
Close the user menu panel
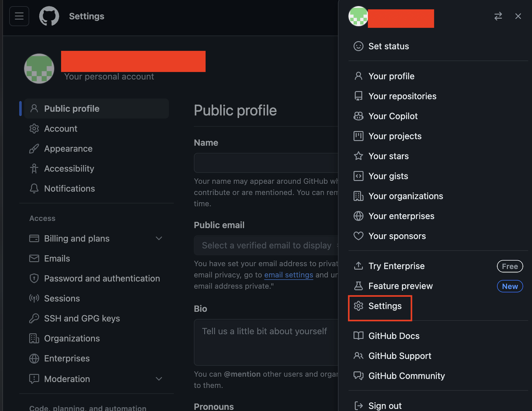point(518,16)
